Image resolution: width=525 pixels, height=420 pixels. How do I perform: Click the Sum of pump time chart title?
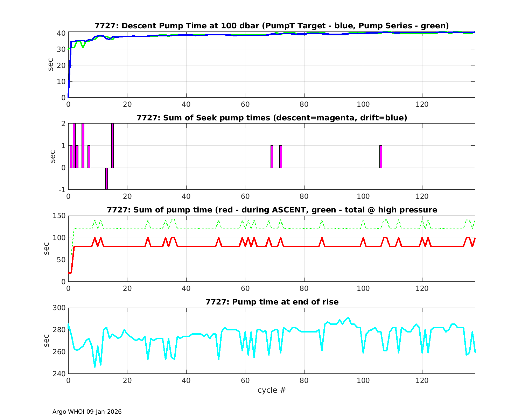(272, 210)
